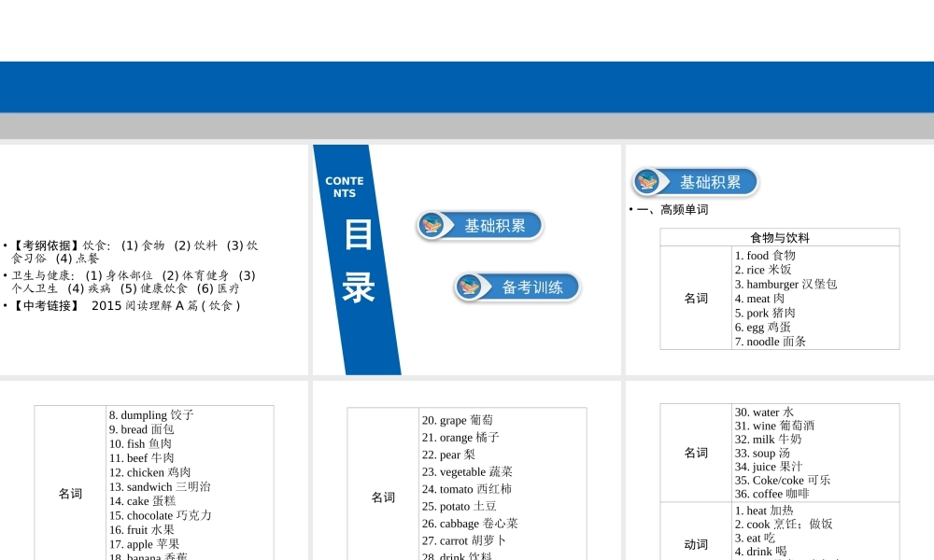The width and height of the screenshot is (934, 560).
Task: Select the entry 14. cake 蛋糕
Action: pyautogui.click(x=143, y=500)
